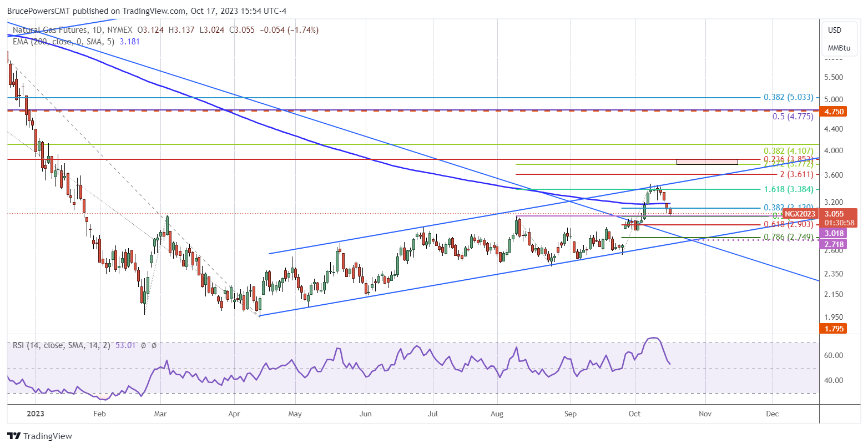The width and height of the screenshot is (868, 448).
Task: Click the USD currency label
Action: coord(835,30)
